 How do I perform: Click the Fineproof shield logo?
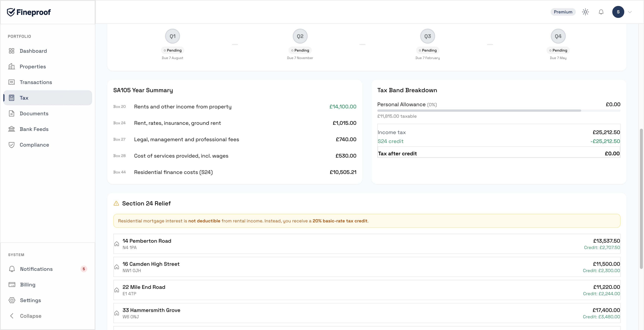coord(11,12)
